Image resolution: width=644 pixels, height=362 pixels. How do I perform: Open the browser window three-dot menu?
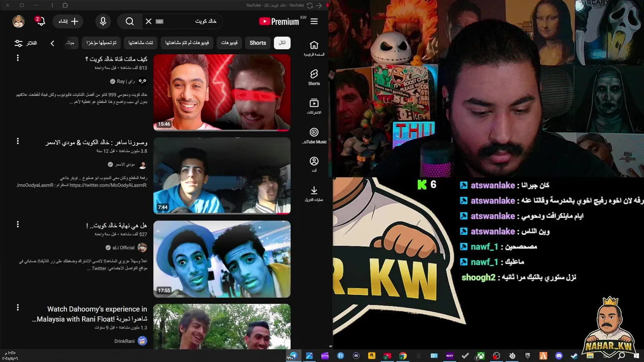(52, 5)
